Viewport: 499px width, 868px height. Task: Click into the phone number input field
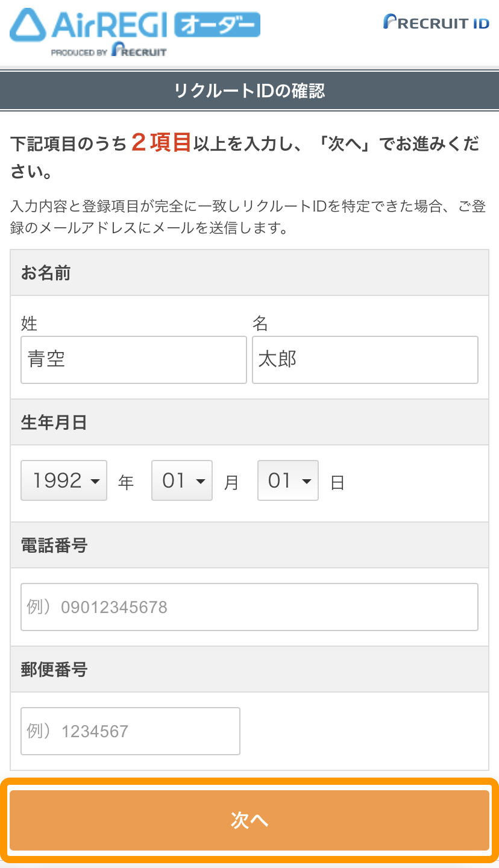pyautogui.click(x=249, y=606)
